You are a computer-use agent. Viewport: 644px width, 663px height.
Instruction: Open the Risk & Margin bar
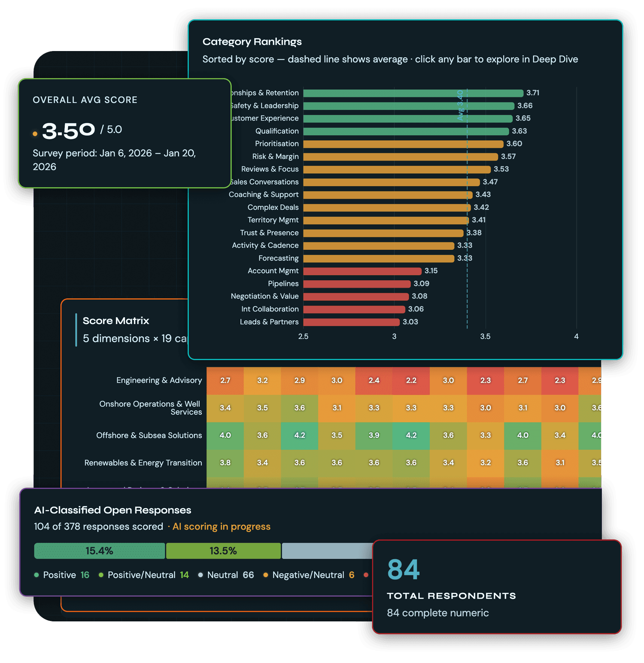click(401, 157)
